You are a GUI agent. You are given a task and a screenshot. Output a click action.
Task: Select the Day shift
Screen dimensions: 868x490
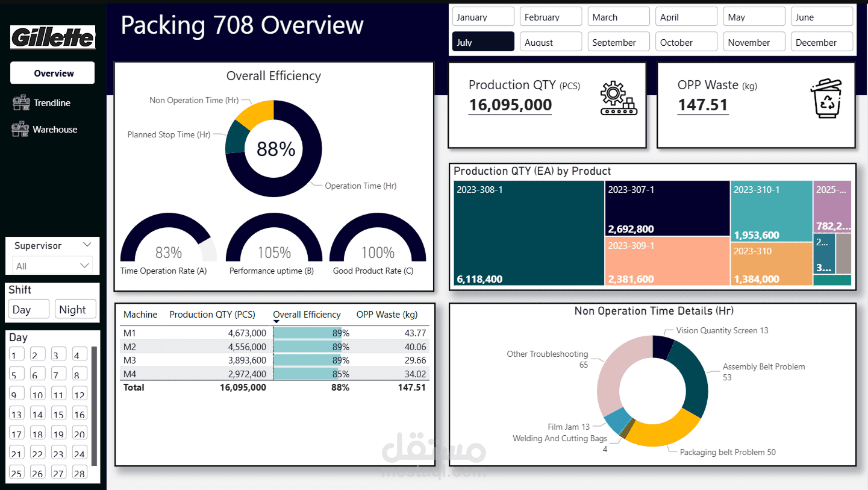28,309
